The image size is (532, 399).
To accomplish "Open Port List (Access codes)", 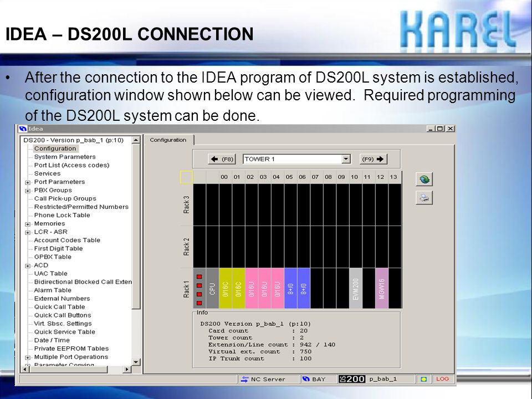I will (x=71, y=165).
